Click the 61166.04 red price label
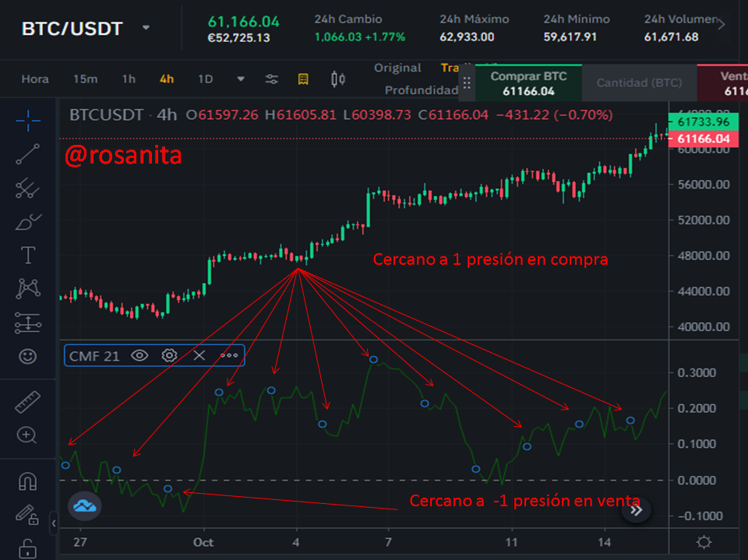The image size is (748, 560). 704,139
